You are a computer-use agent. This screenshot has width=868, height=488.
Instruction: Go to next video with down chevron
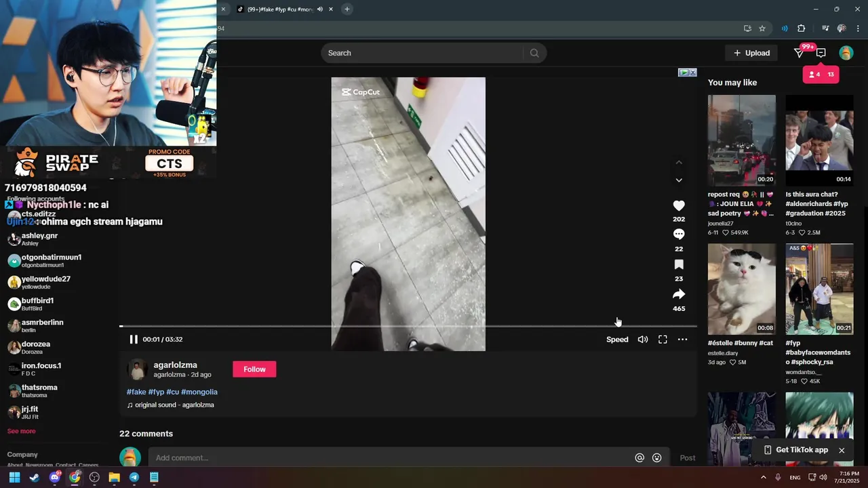(679, 180)
